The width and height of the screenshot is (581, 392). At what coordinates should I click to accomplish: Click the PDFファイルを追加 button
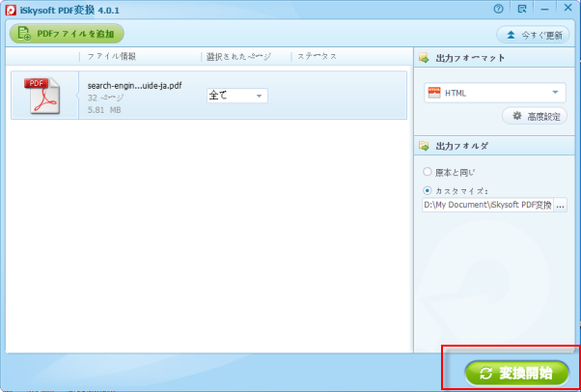point(67,34)
